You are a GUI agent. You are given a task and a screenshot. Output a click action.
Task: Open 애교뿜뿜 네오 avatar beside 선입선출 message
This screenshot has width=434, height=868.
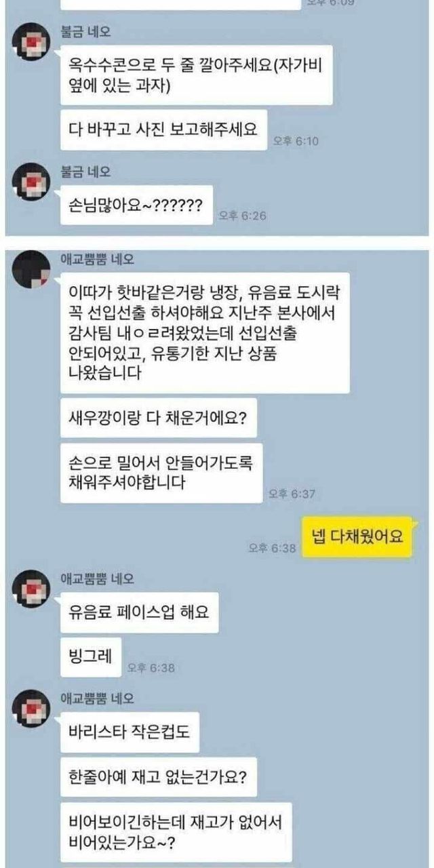tap(31, 267)
